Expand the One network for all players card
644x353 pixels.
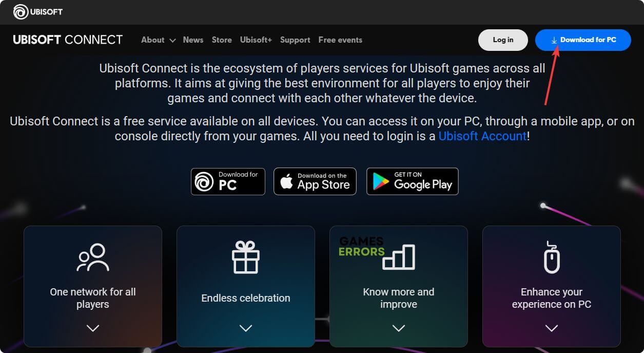pos(93,328)
